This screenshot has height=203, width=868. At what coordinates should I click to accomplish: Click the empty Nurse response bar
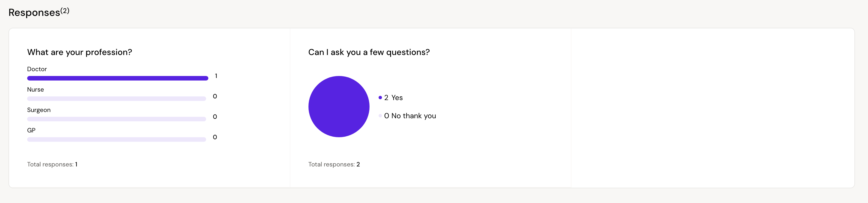tap(116, 99)
